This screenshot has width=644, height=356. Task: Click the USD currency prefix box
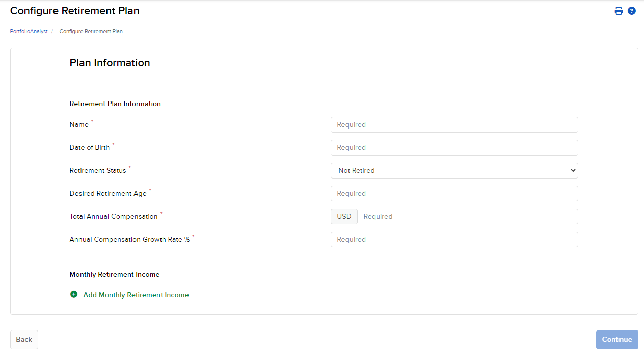[344, 216]
